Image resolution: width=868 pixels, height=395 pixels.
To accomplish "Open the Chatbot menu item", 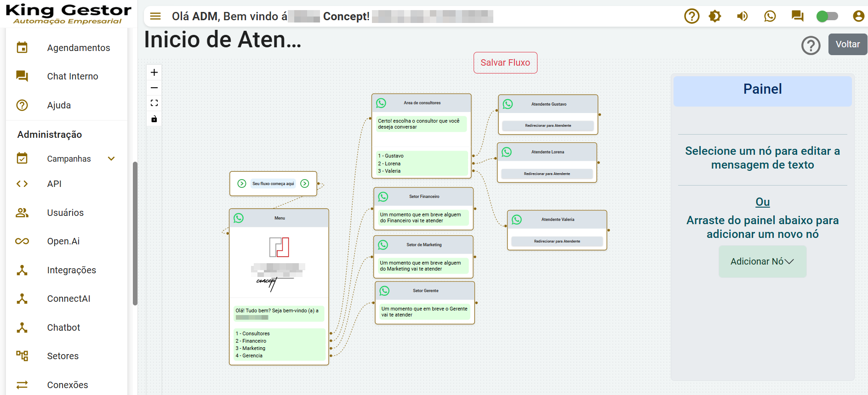I will [63, 327].
